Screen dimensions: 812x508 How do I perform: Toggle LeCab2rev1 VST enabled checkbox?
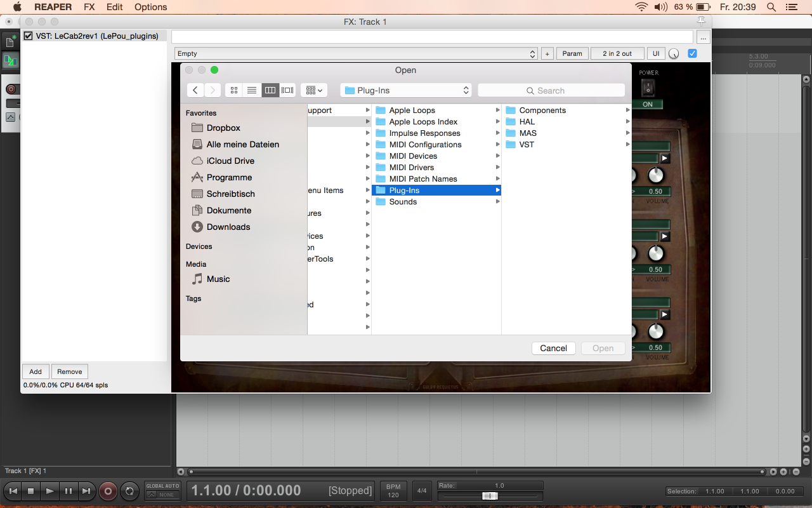point(28,36)
